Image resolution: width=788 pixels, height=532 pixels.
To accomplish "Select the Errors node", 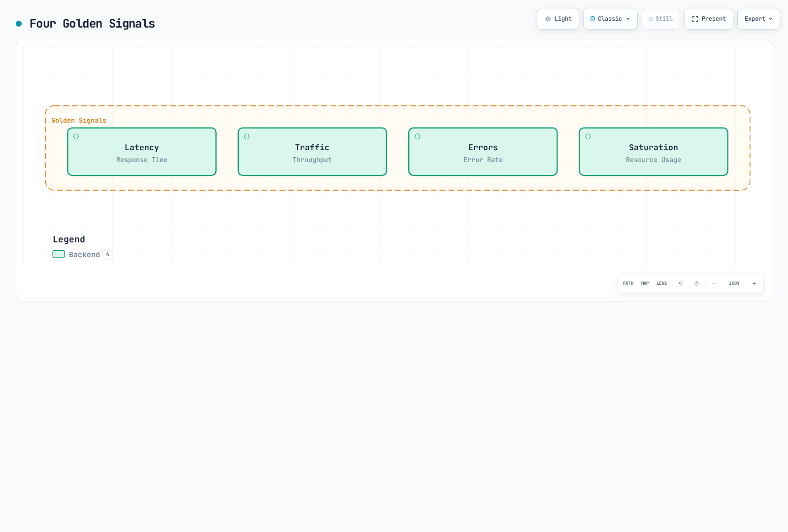I will click(483, 152).
